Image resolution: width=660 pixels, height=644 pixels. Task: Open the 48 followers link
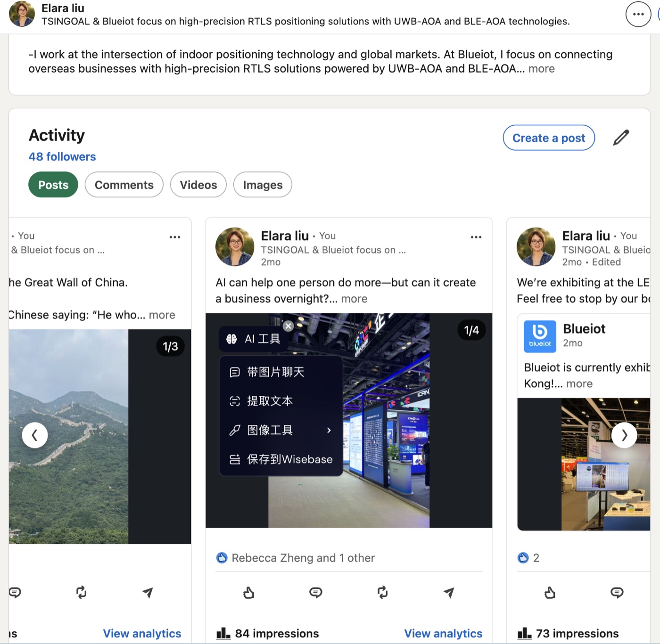(62, 156)
